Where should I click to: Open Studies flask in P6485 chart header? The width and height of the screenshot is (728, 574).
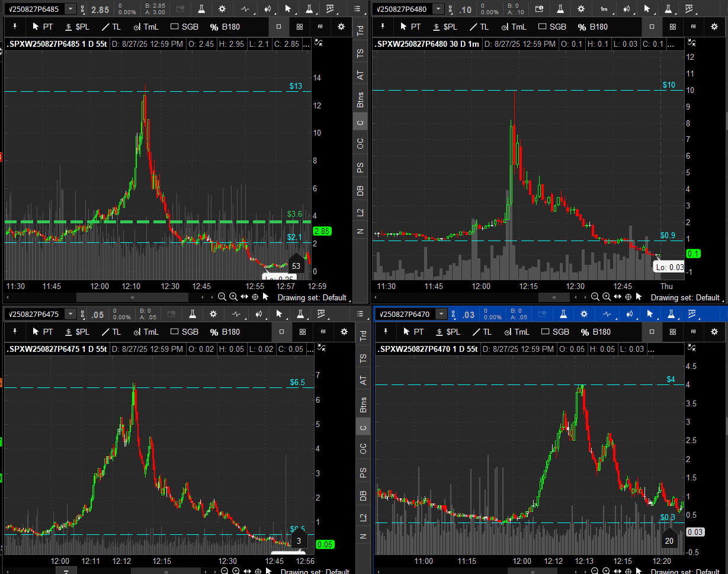(x=201, y=9)
